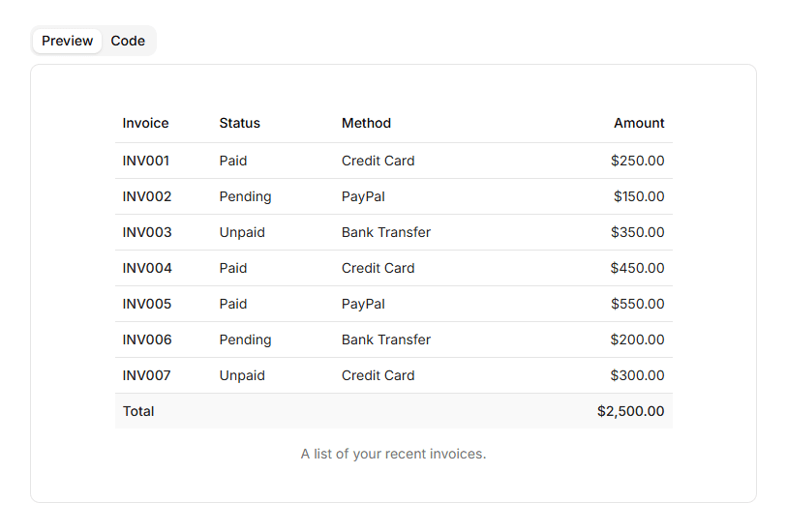
Task: Click the recent invoices caption text
Action: [393, 454]
